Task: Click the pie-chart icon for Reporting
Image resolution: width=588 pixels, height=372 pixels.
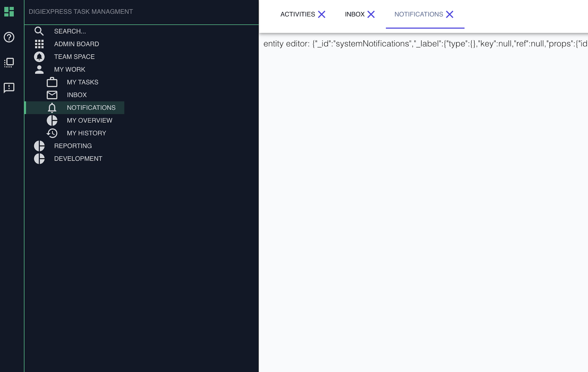Action: tap(39, 146)
